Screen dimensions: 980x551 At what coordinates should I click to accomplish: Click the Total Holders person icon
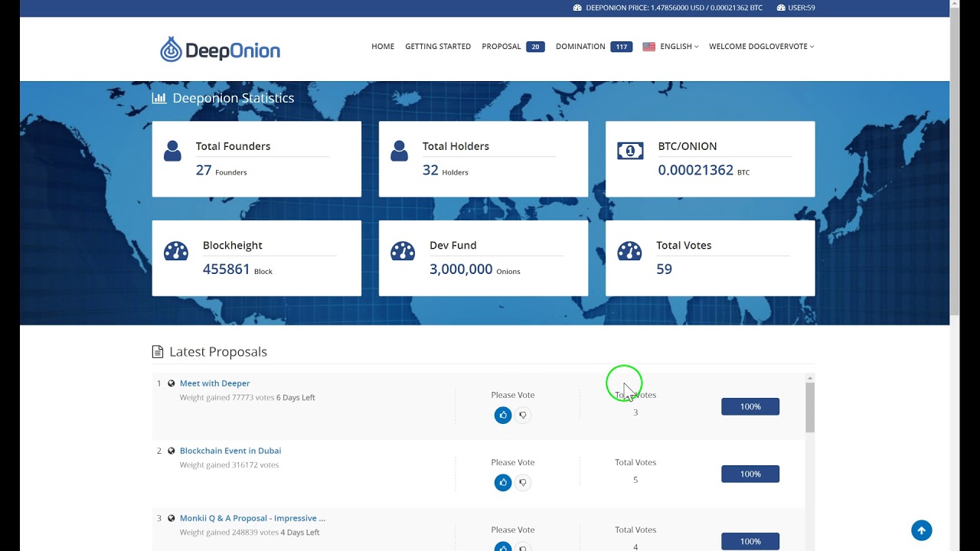(399, 151)
